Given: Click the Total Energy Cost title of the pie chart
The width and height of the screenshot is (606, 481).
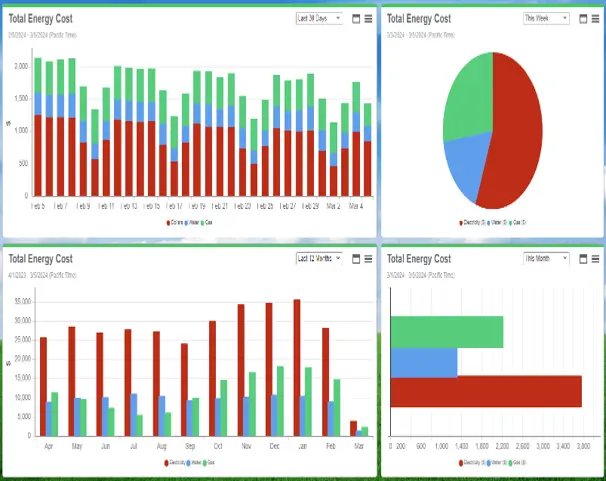Looking at the screenshot, I should click(x=419, y=19).
